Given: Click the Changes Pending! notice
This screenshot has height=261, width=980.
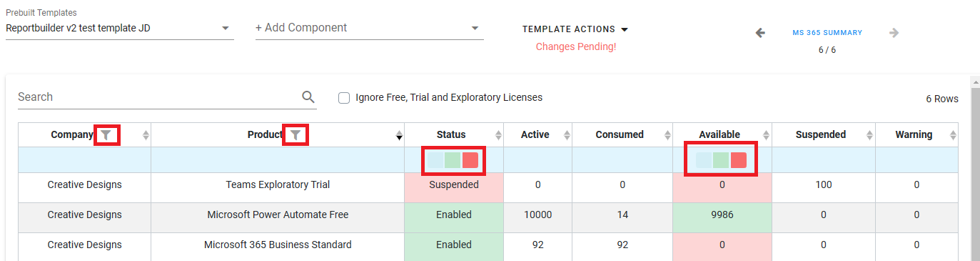Looking at the screenshot, I should [x=576, y=47].
